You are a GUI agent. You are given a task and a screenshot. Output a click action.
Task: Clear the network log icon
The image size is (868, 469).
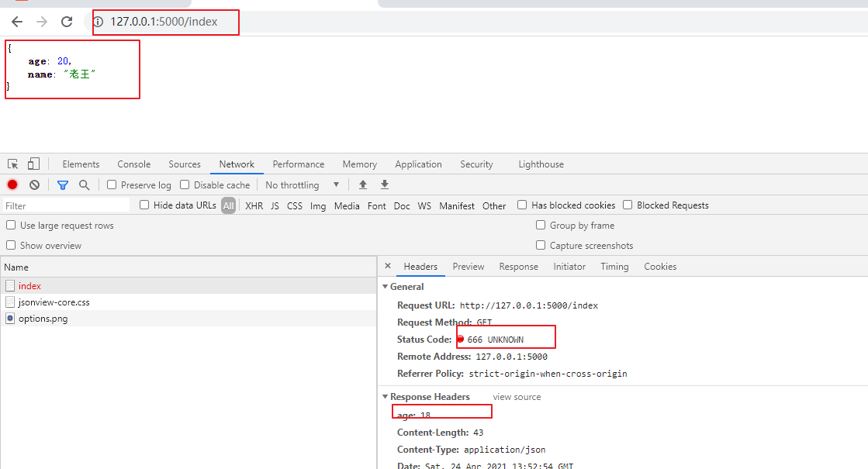pyautogui.click(x=34, y=184)
